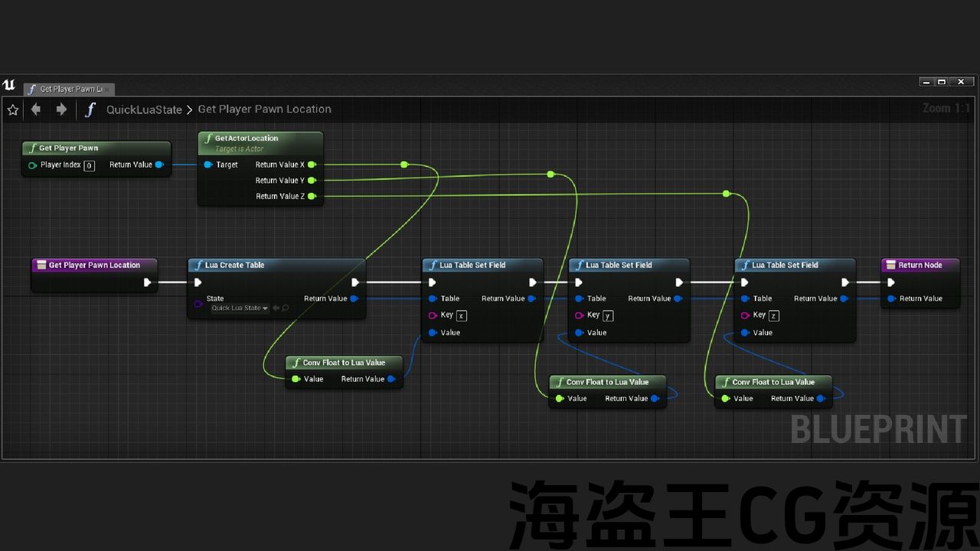Click Get Player Pawn Location breadcrumb
This screenshot has width=980, height=551.
point(264,109)
